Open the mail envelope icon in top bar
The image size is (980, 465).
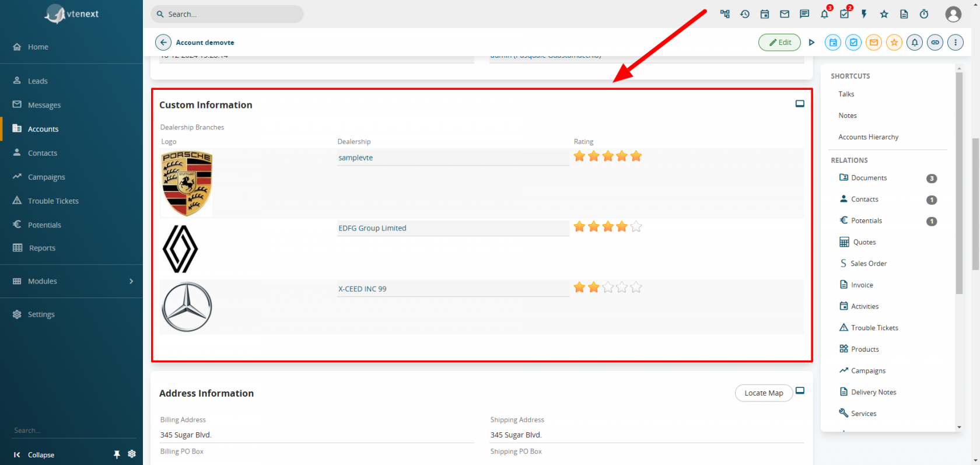click(x=785, y=14)
